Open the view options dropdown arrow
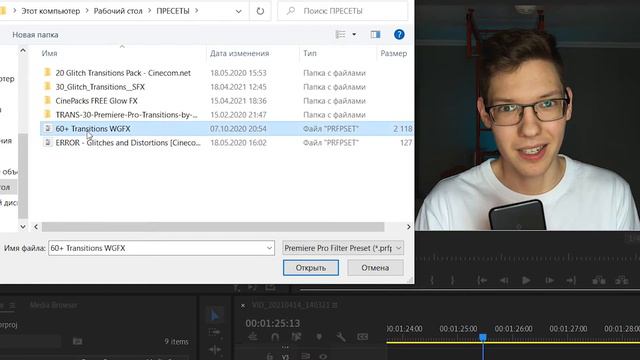The image size is (640, 360). 354,35
